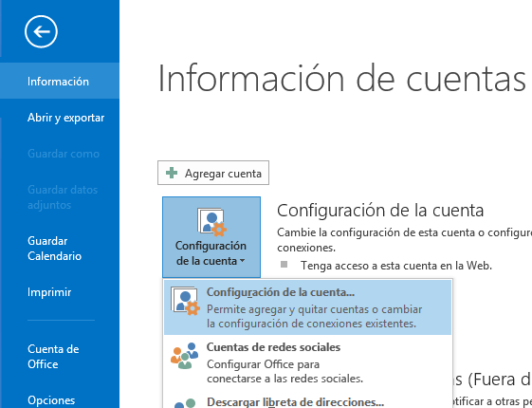Click 'Configurar Office para conectarse' description text

click(x=285, y=371)
